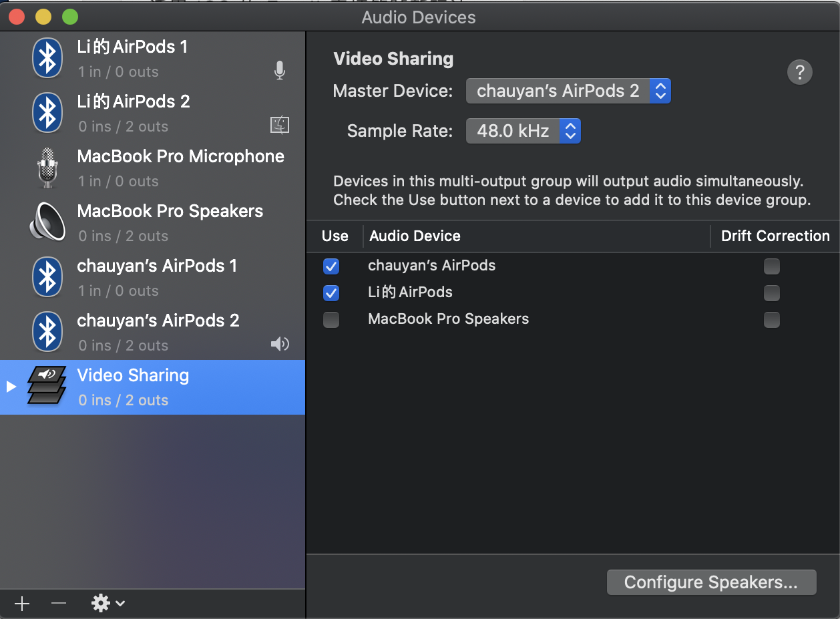
Task: Expand the Video Sharing disclosure triangle
Action: tap(10, 387)
